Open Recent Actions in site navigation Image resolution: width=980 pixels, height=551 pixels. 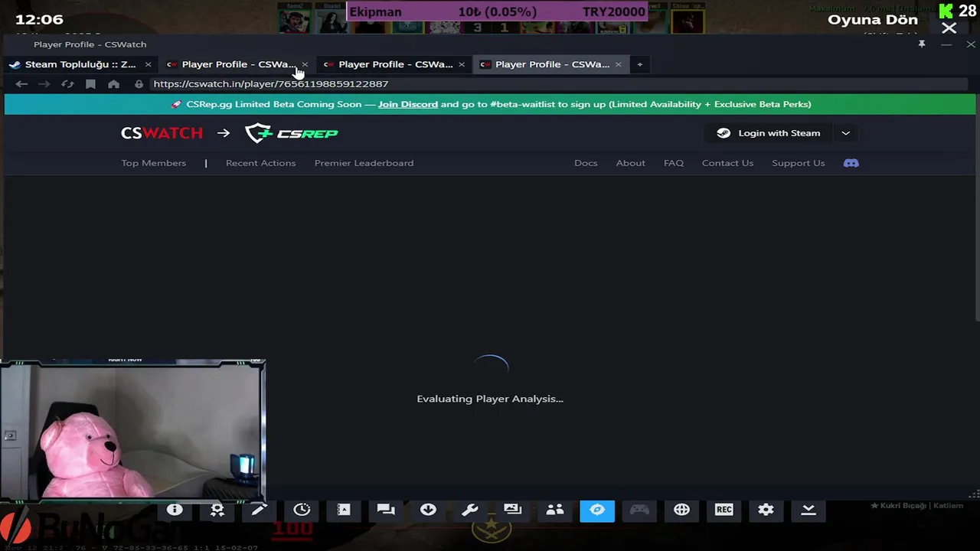[x=260, y=163]
